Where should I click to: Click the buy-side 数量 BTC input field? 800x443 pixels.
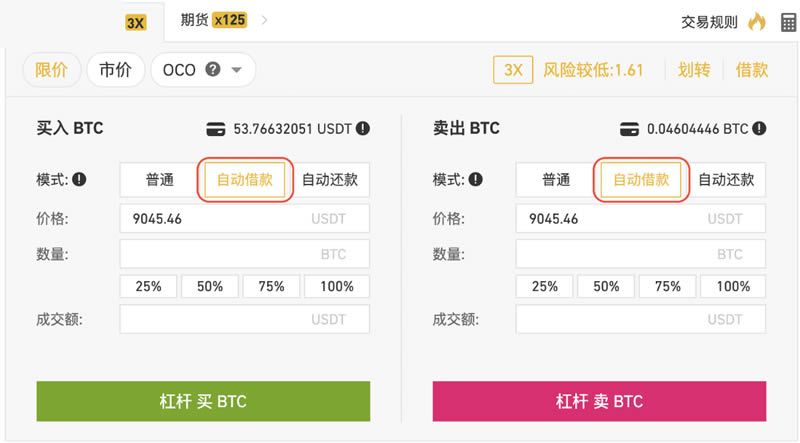(x=244, y=254)
